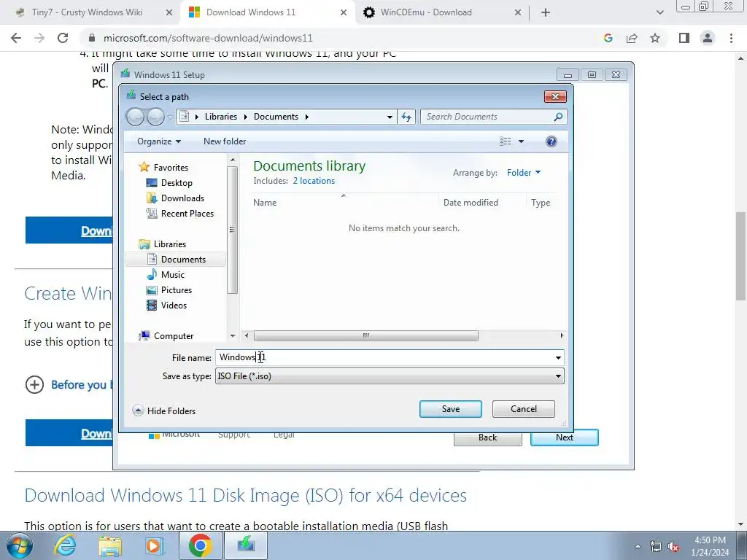The width and height of the screenshot is (747, 560).
Task: Click the microsoft.com address bar URL
Action: pos(208,38)
